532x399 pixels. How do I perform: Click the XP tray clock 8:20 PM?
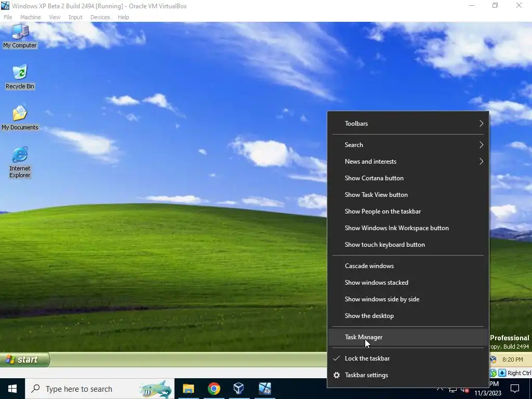point(512,360)
